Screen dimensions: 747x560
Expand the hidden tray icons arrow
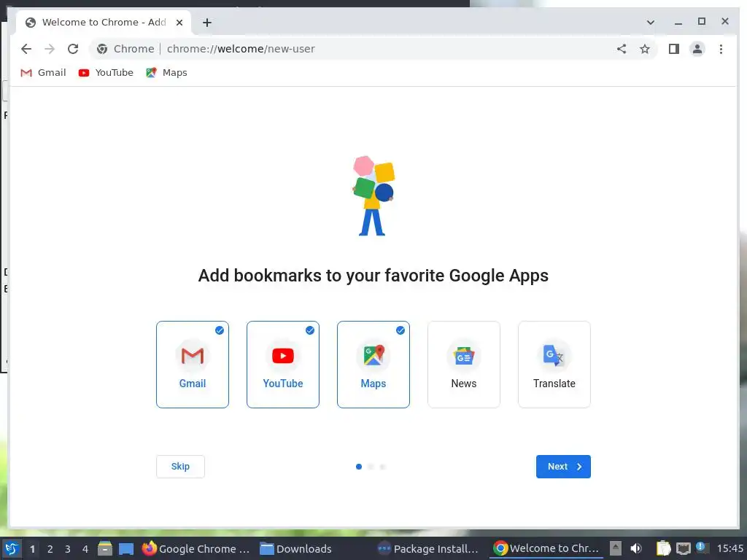point(616,548)
